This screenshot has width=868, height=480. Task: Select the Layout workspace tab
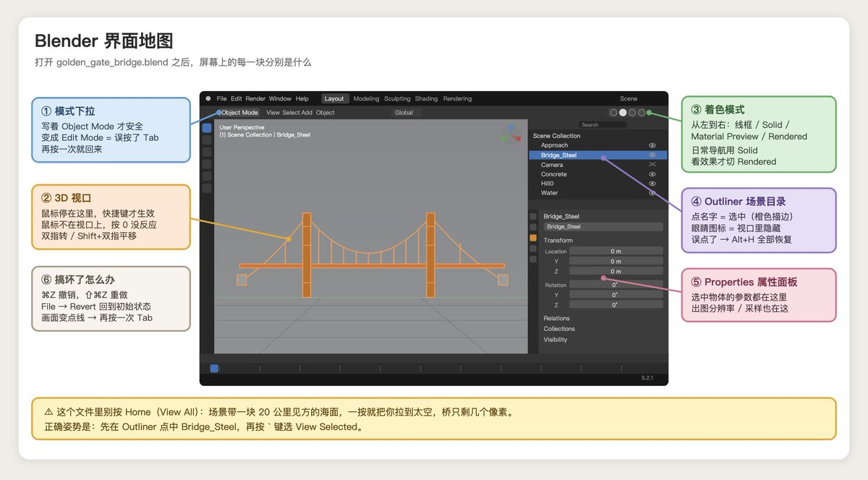coord(335,99)
